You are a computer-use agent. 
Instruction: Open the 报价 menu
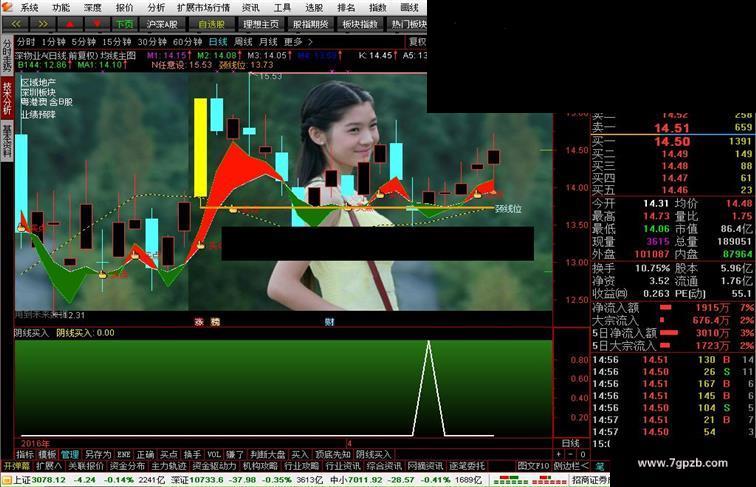tap(124, 7)
